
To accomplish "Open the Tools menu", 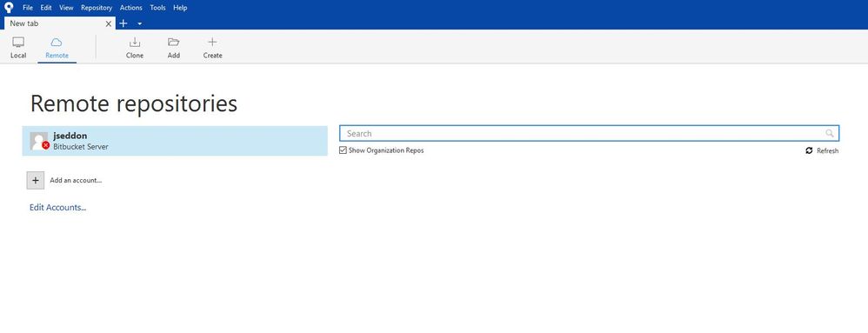I will [157, 8].
